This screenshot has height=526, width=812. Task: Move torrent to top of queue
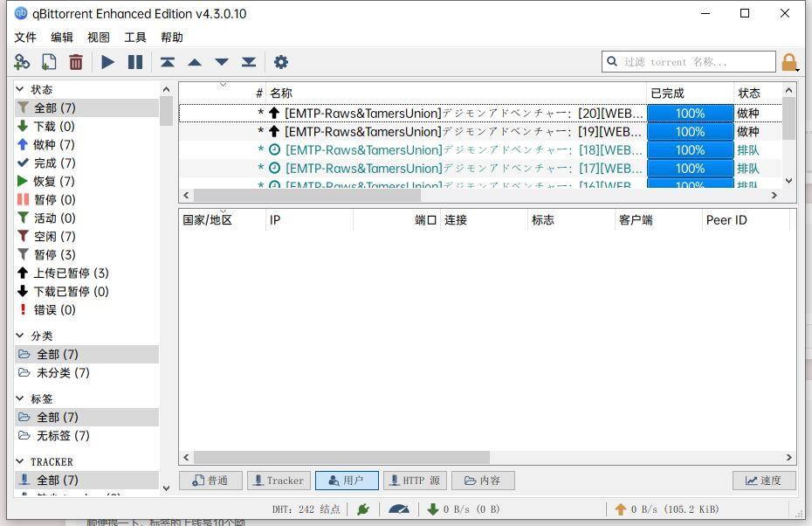pyautogui.click(x=167, y=62)
